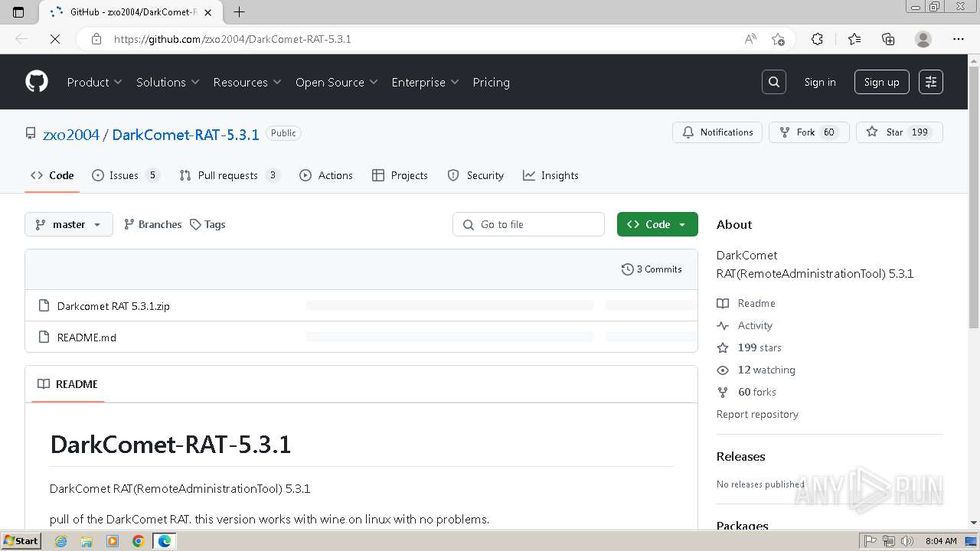Open the browser profile avatar
The image size is (980, 551).
point(923,39)
